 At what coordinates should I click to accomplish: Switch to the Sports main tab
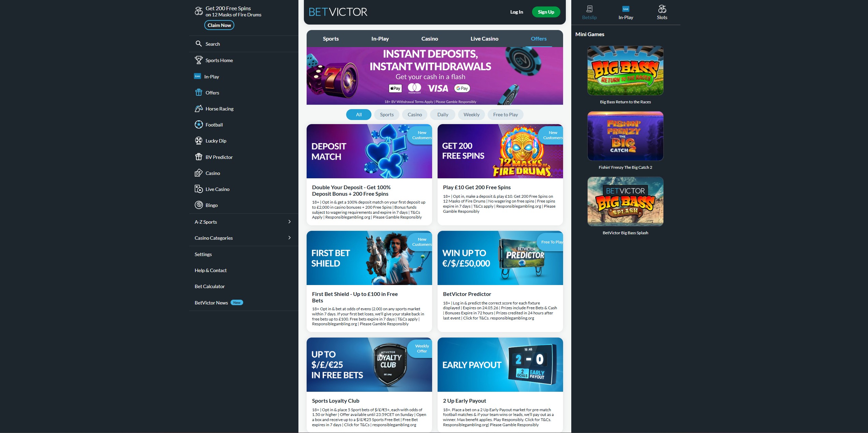click(331, 39)
